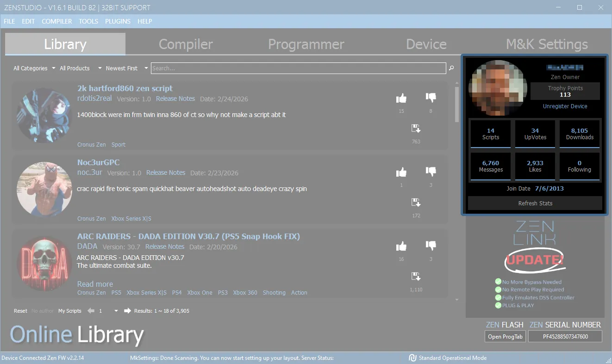Click the Unregister Device link
Viewport: 612px width, 364px height.
(565, 106)
